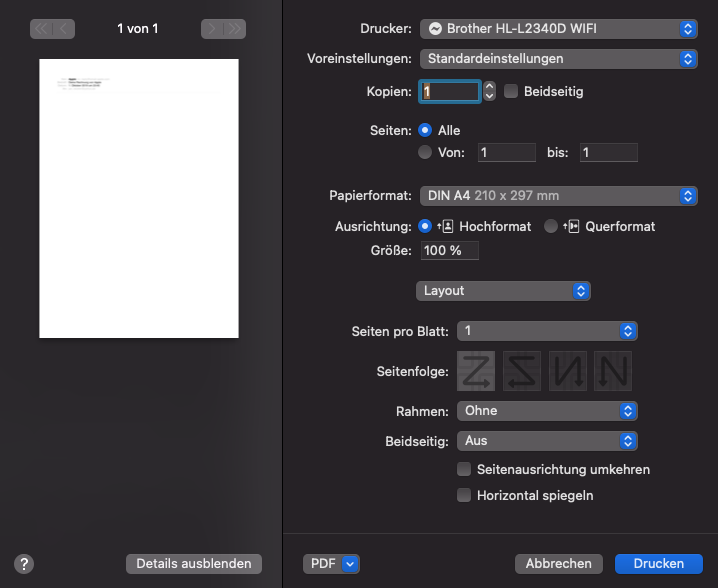Click the Größe 100 % scale field
This screenshot has height=588, width=718.
tap(450, 250)
